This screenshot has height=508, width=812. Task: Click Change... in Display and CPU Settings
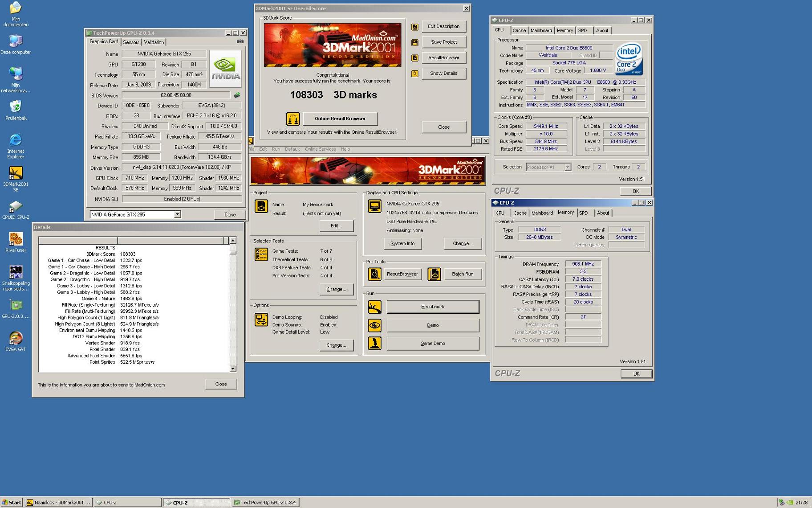(463, 244)
